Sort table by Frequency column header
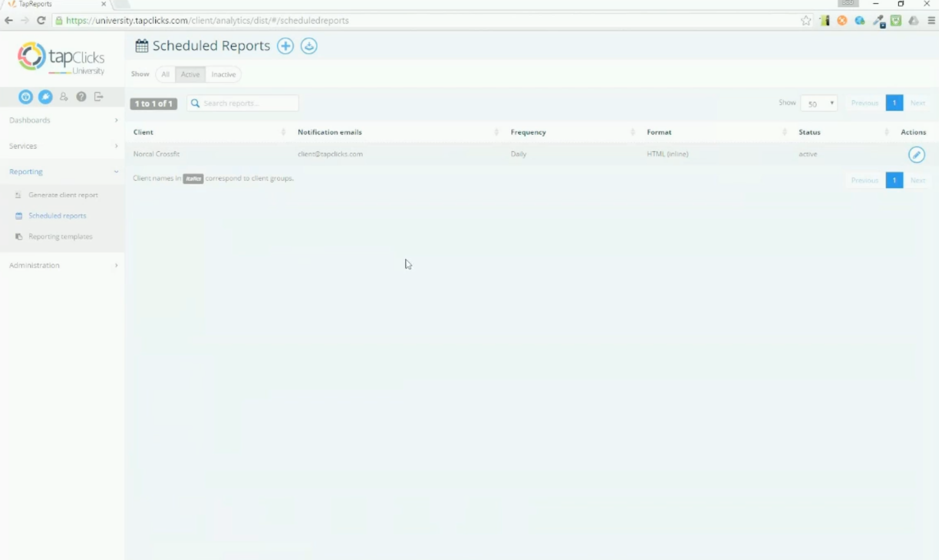This screenshot has width=939, height=560. point(528,132)
